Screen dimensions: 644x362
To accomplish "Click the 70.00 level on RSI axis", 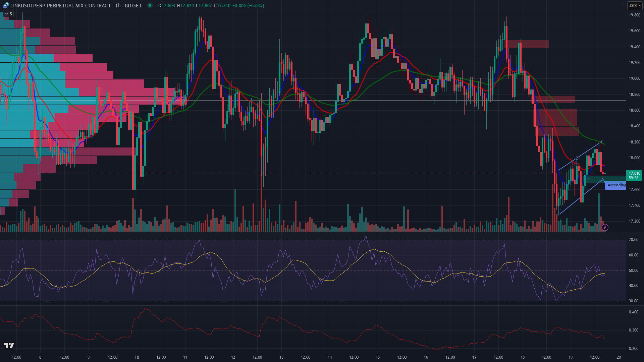I will click(633, 240).
